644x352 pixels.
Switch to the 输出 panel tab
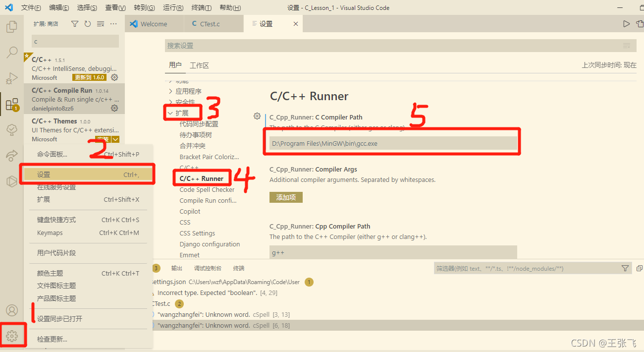click(x=177, y=268)
